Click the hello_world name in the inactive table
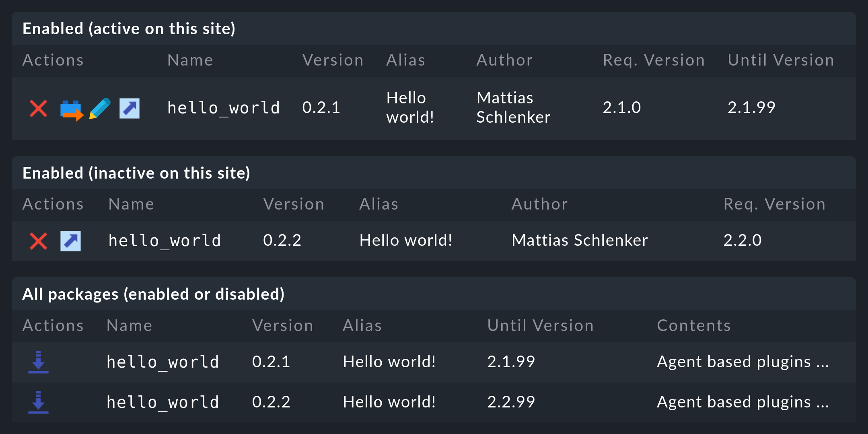 [165, 241]
